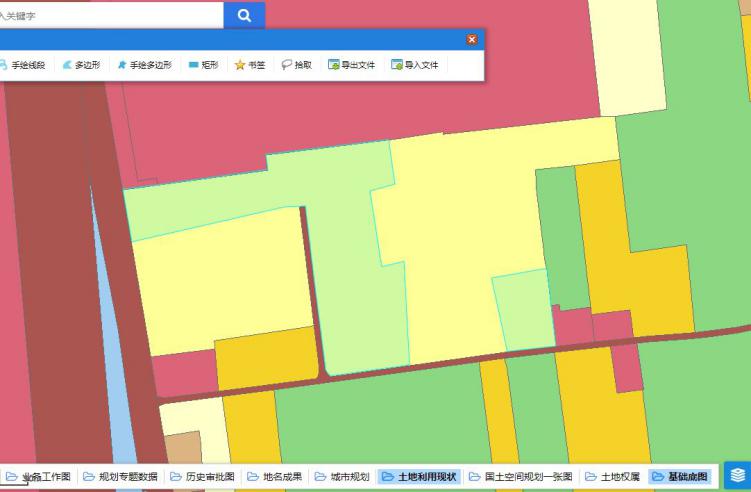Open the 土地权属 layer group

(613, 477)
